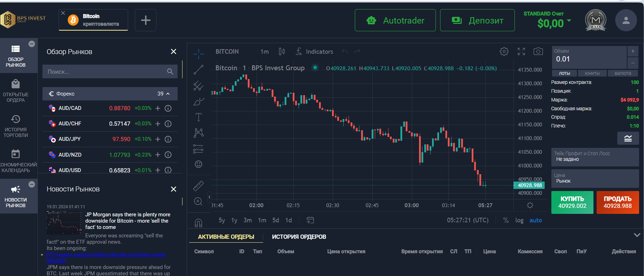Click the search magnifier icon
Image resolution: width=644 pixels, height=276 pixels.
pyautogui.click(x=170, y=72)
